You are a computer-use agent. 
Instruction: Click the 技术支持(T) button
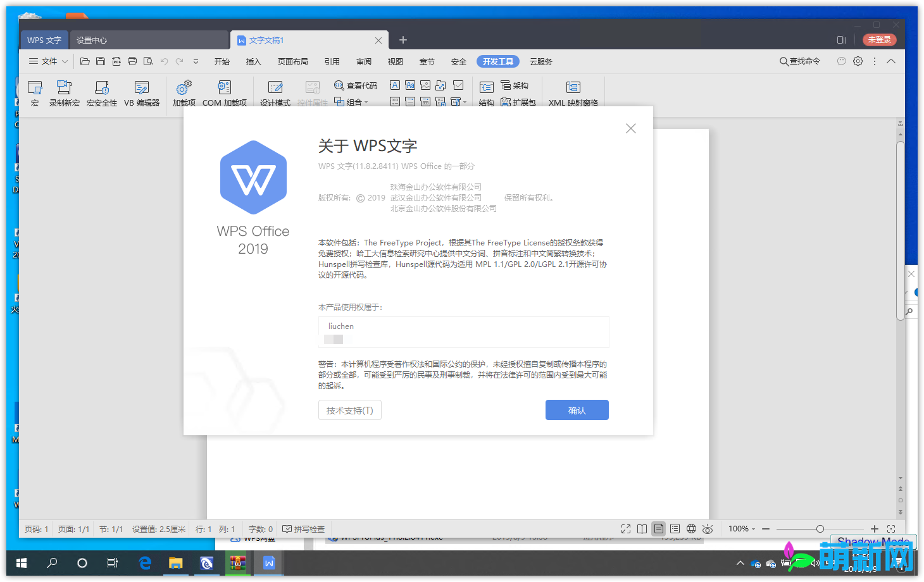(349, 409)
